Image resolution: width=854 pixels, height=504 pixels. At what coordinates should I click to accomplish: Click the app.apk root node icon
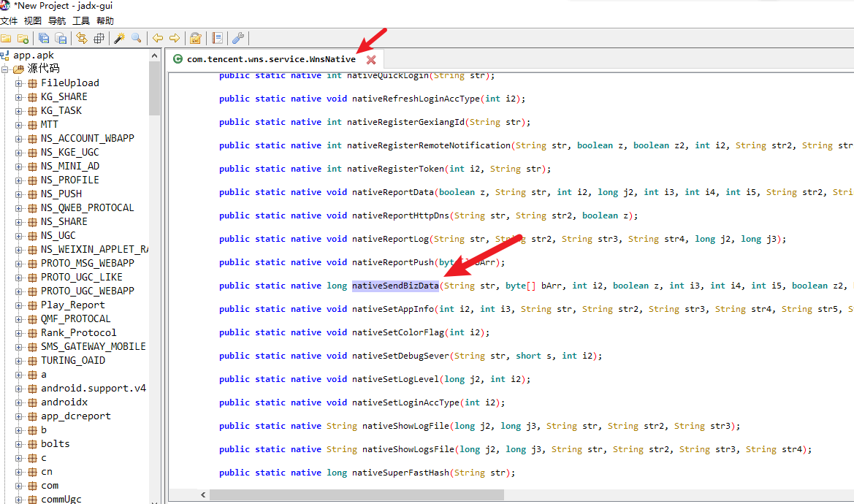coord(5,55)
